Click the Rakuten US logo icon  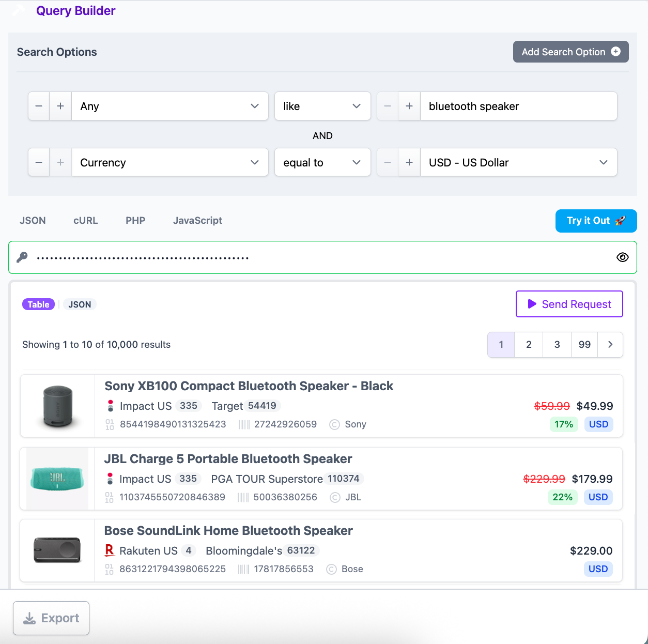tap(110, 550)
